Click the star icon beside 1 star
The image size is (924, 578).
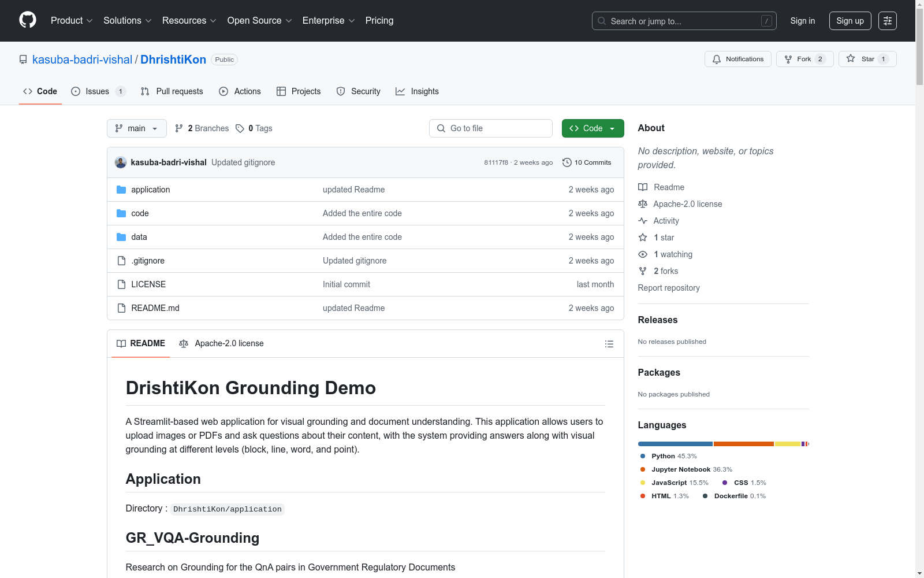coord(643,238)
